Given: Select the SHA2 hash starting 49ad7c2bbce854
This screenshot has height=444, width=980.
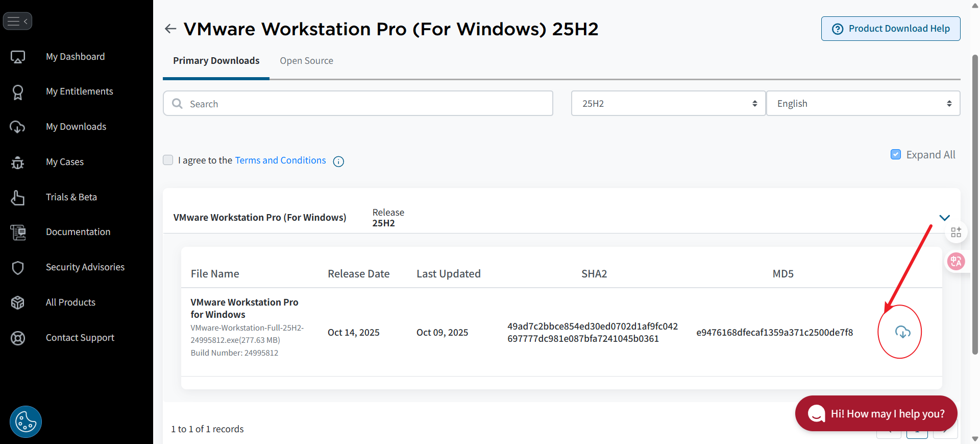Looking at the screenshot, I should point(593,333).
